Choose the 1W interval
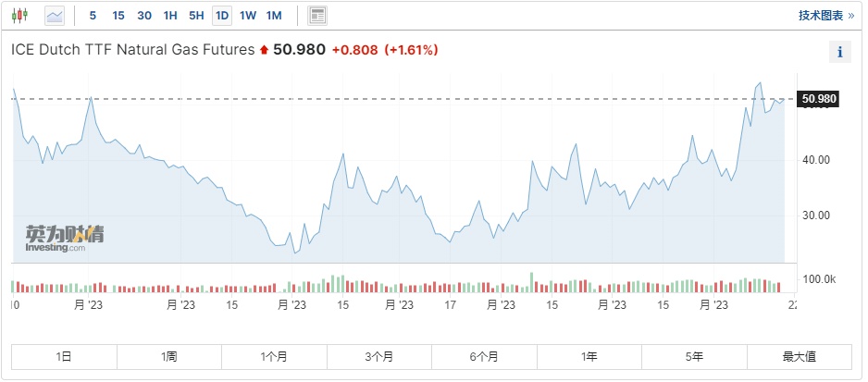The width and height of the screenshot is (868, 382). [x=248, y=16]
